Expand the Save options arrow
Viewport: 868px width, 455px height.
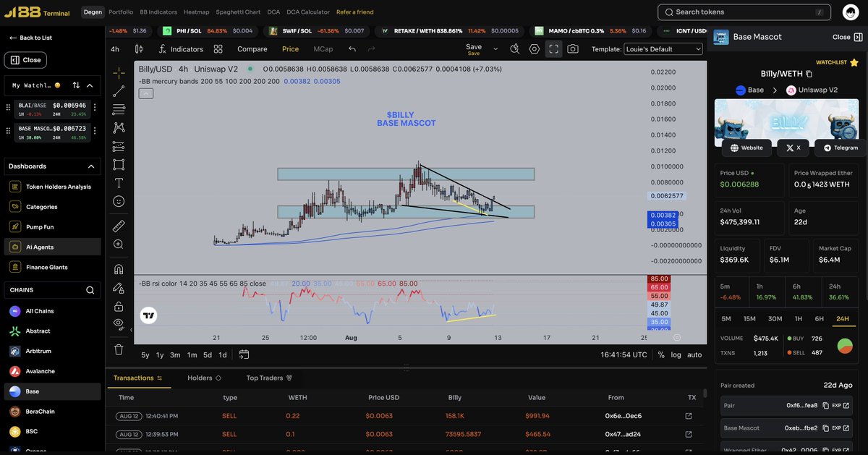pos(495,48)
